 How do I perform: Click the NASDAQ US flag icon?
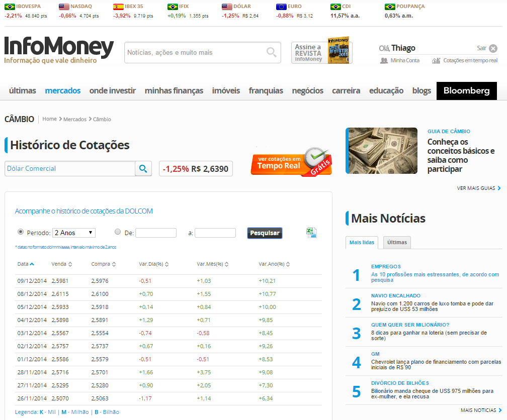[x=64, y=7]
